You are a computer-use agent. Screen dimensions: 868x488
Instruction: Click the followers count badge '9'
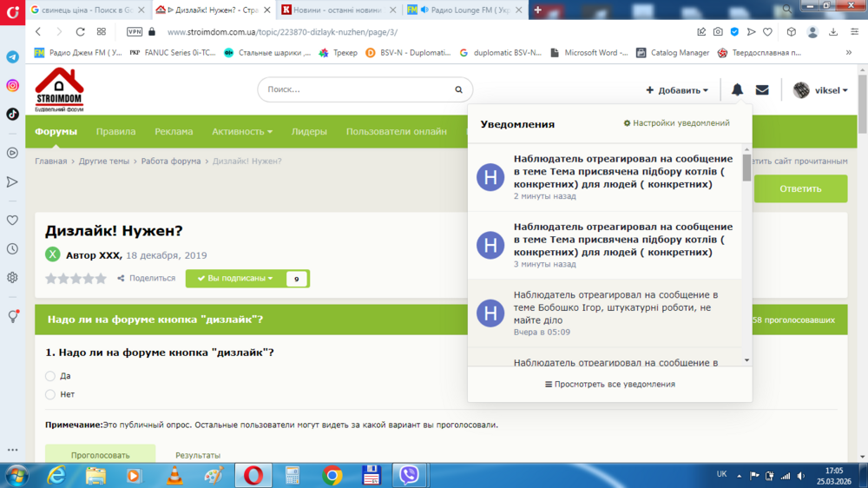pyautogui.click(x=297, y=279)
